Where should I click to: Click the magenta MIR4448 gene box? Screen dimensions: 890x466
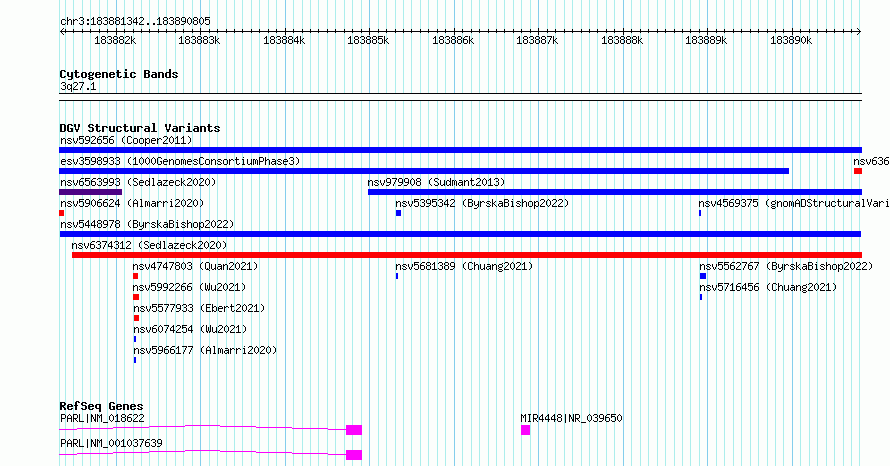tap(526, 430)
